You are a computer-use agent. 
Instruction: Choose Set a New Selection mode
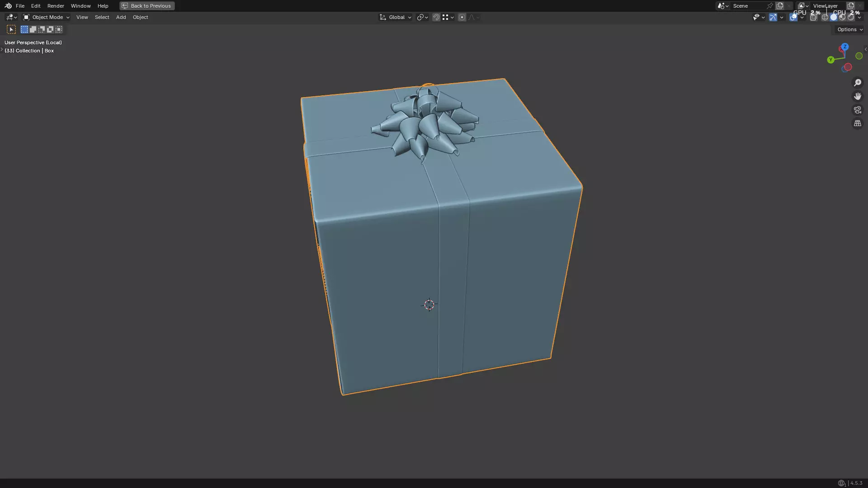(x=24, y=29)
